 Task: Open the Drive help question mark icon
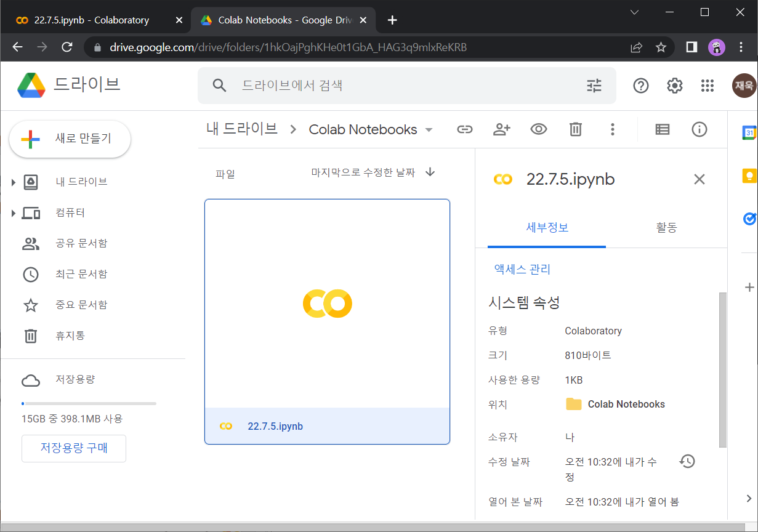[x=641, y=86]
